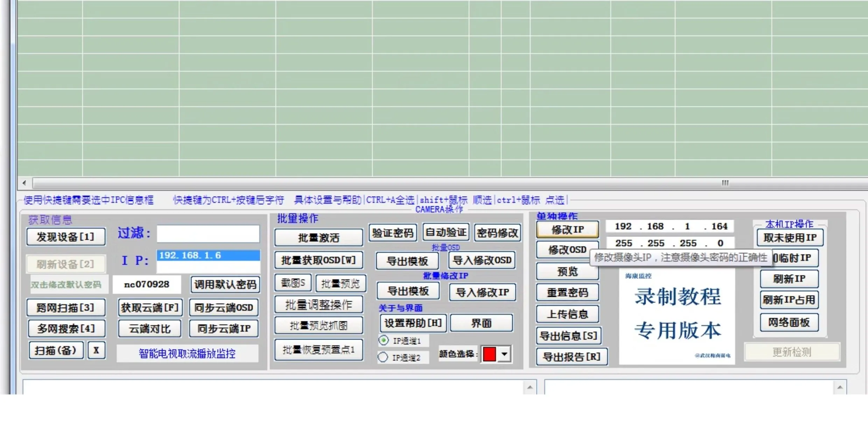Click 修改IP to change camera IP
Viewport: 868px width, 421px height.
pos(567,230)
